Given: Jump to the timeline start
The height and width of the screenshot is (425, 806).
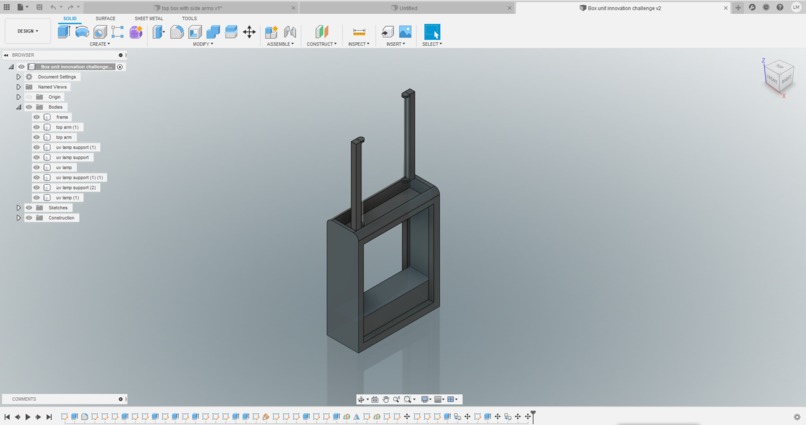Looking at the screenshot, I should (x=7, y=417).
